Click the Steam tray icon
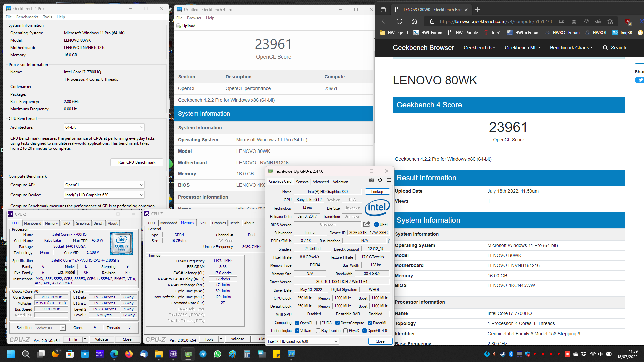This screenshot has height=362, width=644. [x=503, y=354]
